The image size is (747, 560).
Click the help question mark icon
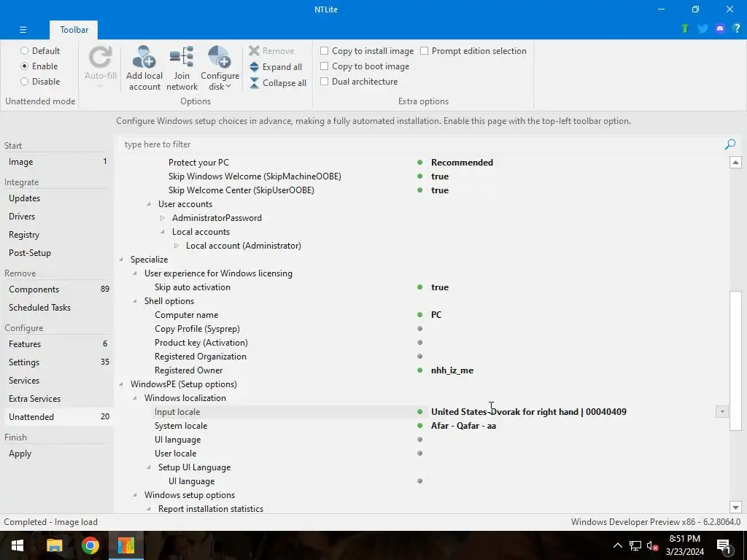tap(737, 28)
